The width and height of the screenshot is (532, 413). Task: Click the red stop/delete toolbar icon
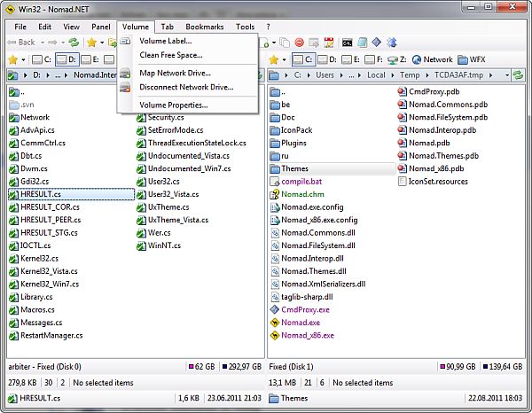[x=300, y=43]
